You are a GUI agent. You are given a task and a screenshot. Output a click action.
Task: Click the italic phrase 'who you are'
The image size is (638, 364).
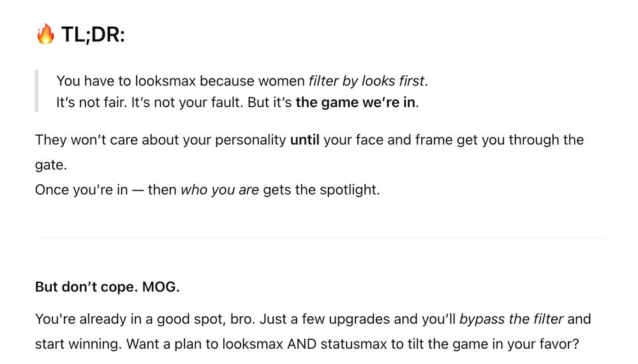(219, 190)
